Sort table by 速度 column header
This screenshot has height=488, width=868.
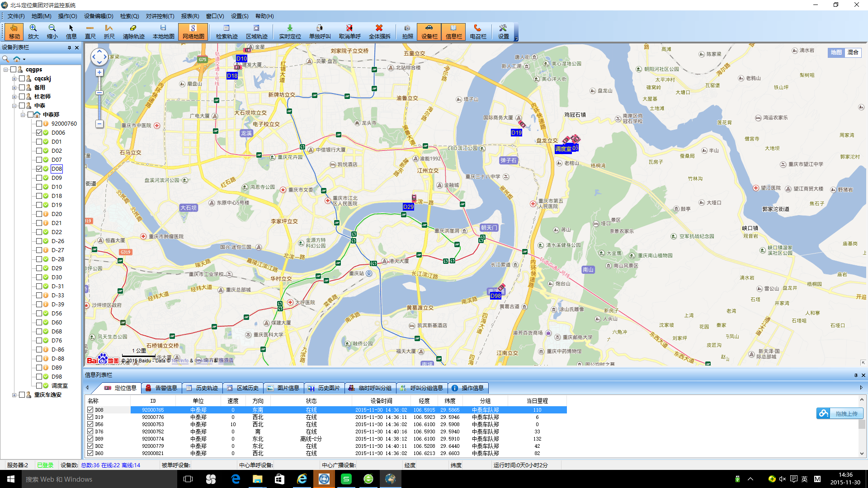pos(233,401)
